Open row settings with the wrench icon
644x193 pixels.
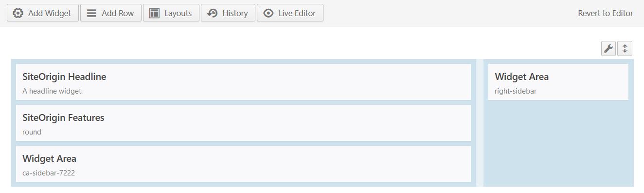[608, 49]
